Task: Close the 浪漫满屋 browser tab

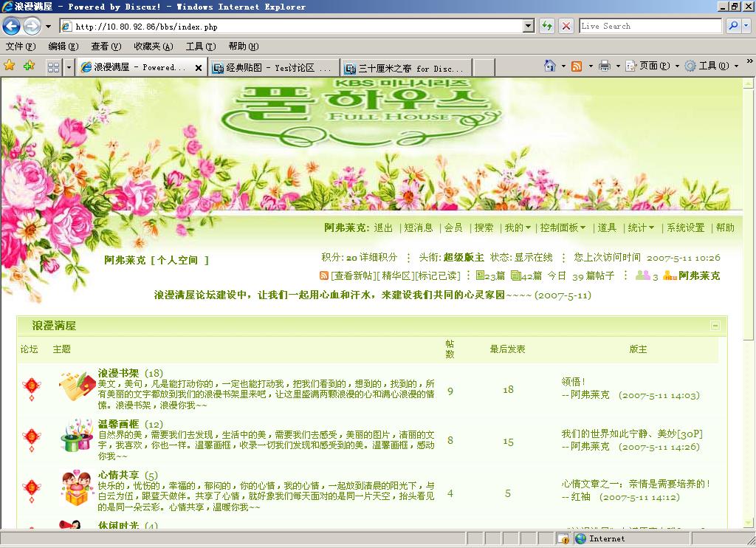Action: tap(198, 68)
